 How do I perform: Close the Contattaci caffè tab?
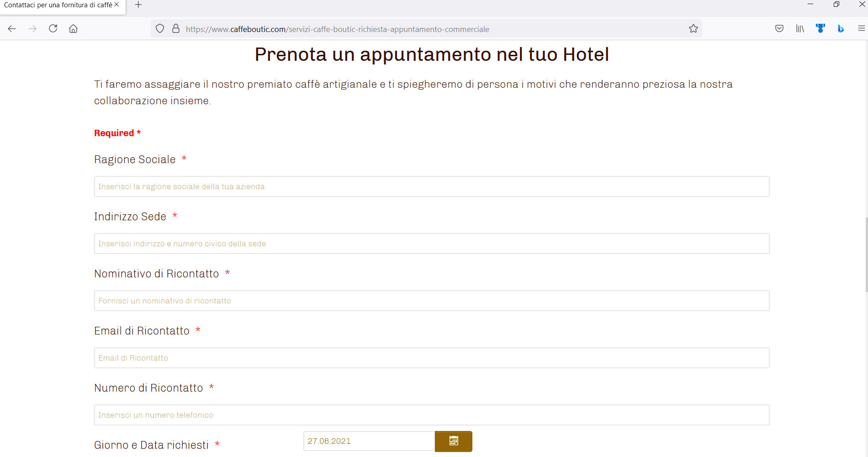coord(117,5)
